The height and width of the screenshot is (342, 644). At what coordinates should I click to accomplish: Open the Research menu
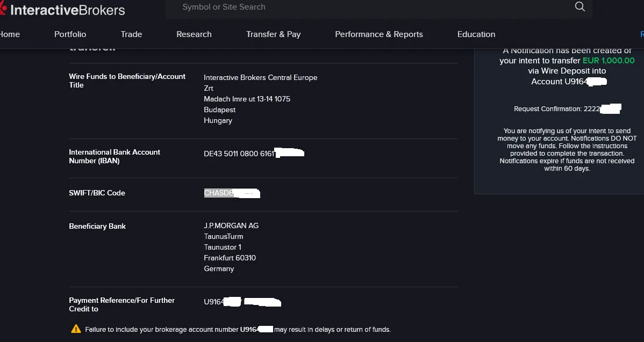194,34
